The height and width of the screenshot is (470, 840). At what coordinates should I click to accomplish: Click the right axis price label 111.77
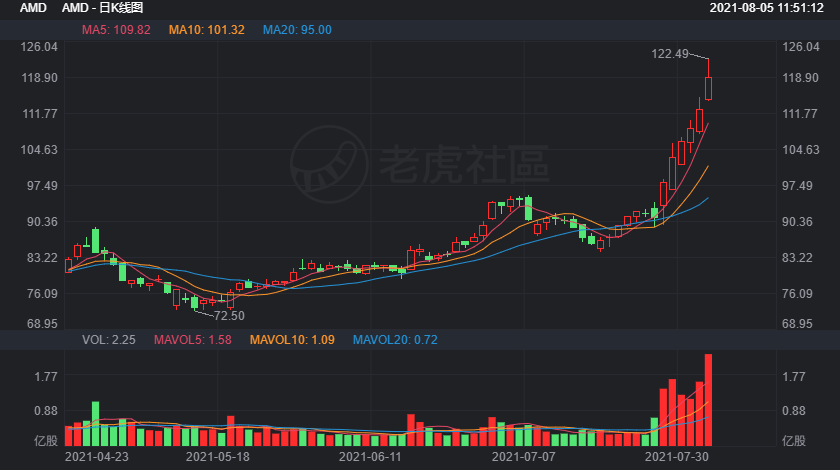tap(800, 114)
